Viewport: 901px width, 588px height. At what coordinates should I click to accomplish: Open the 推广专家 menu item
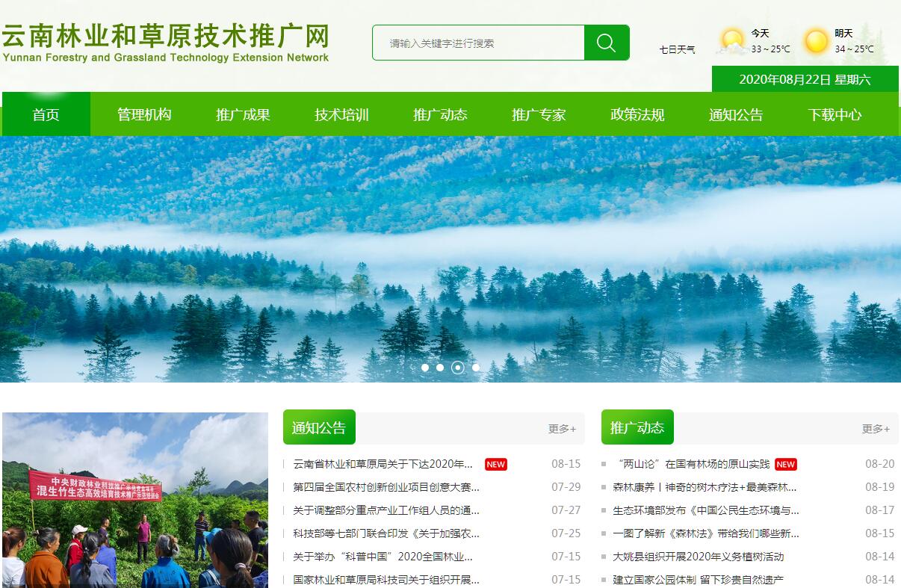pos(539,114)
